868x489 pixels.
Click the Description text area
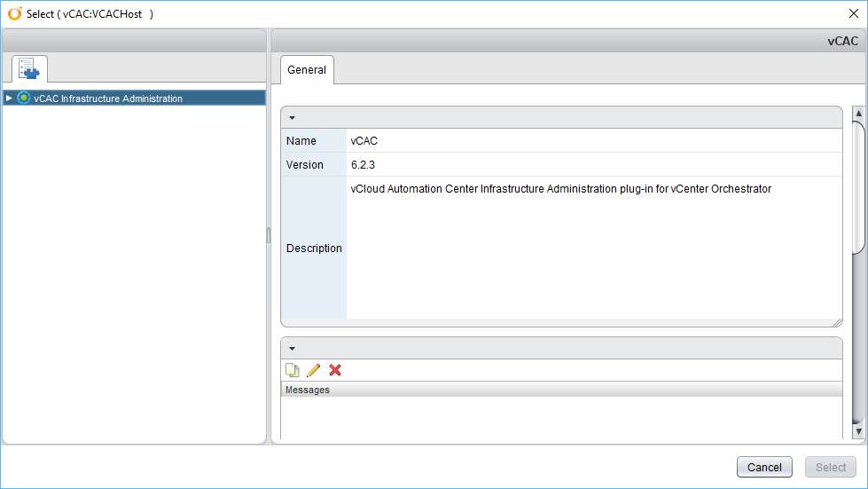click(x=594, y=247)
